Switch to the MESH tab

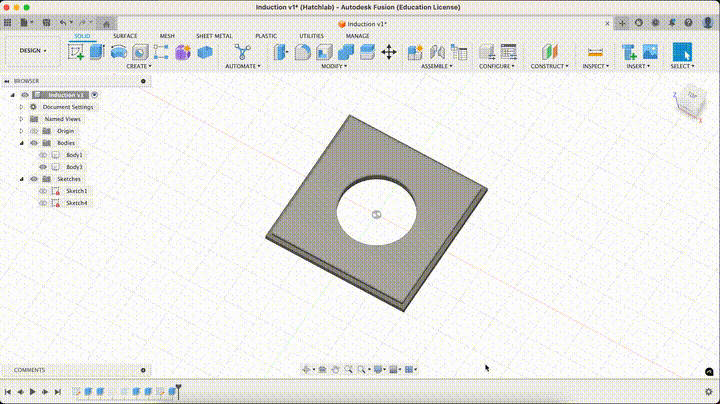pyautogui.click(x=167, y=36)
